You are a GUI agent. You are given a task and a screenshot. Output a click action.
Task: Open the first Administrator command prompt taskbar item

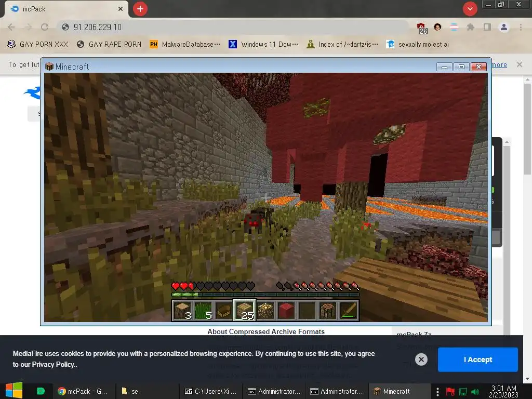pyautogui.click(x=274, y=391)
